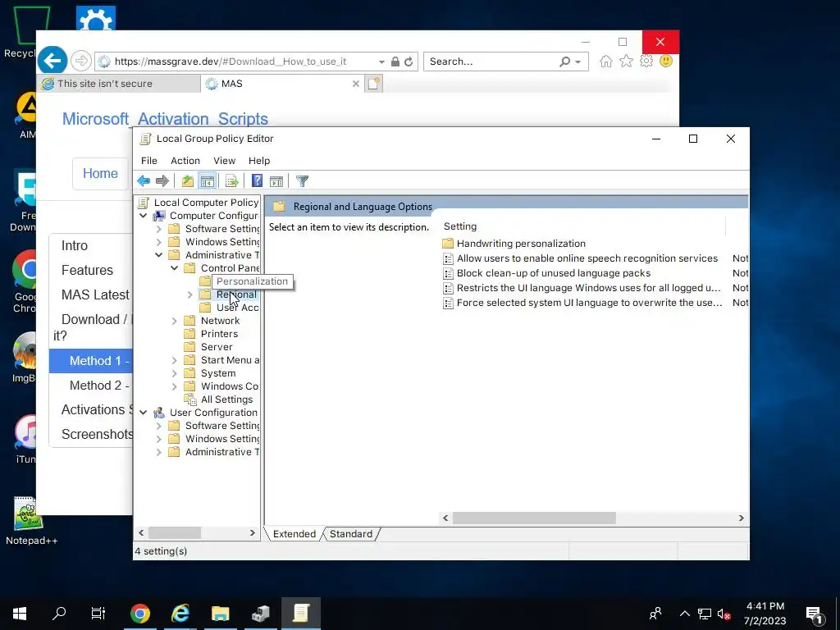This screenshot has width=840, height=630.
Task: Click the tree pane horizontal scrollbar right arrow
Action: click(x=253, y=533)
